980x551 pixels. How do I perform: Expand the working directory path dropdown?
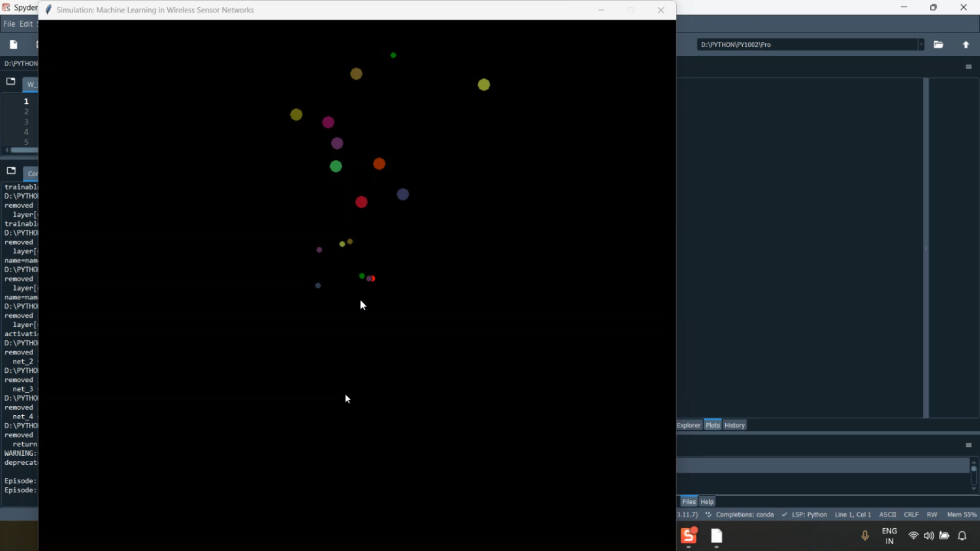[921, 44]
